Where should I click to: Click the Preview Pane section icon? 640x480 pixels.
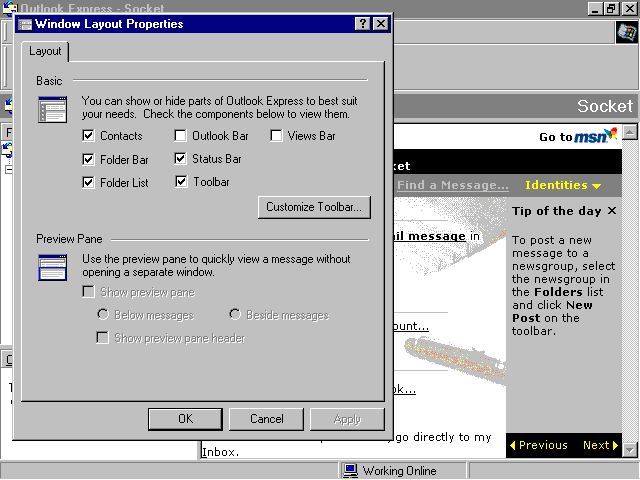(52, 268)
